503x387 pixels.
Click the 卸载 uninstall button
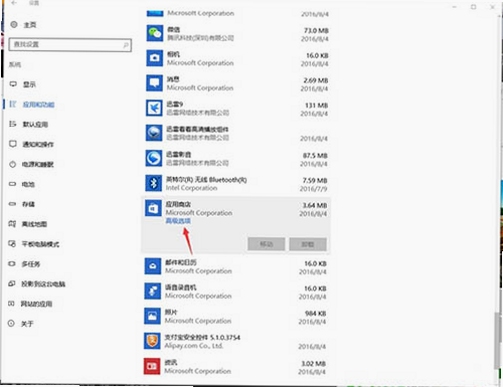[x=308, y=244]
